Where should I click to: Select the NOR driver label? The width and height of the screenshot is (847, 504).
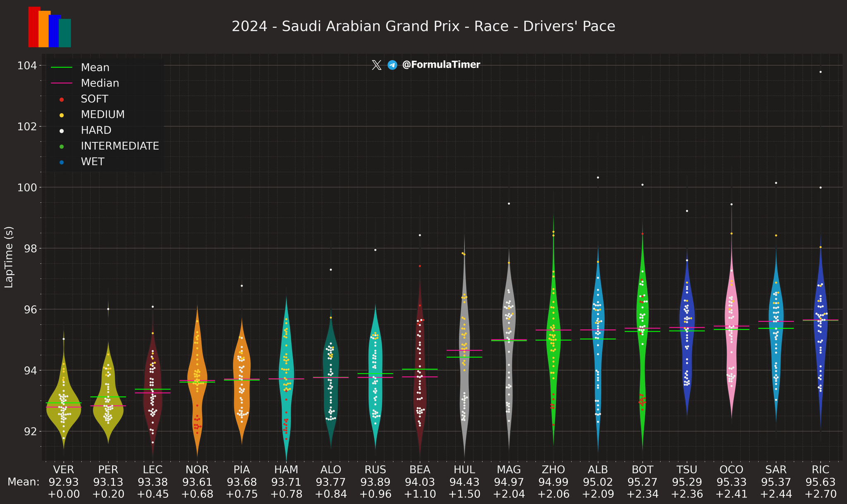tap(197, 470)
